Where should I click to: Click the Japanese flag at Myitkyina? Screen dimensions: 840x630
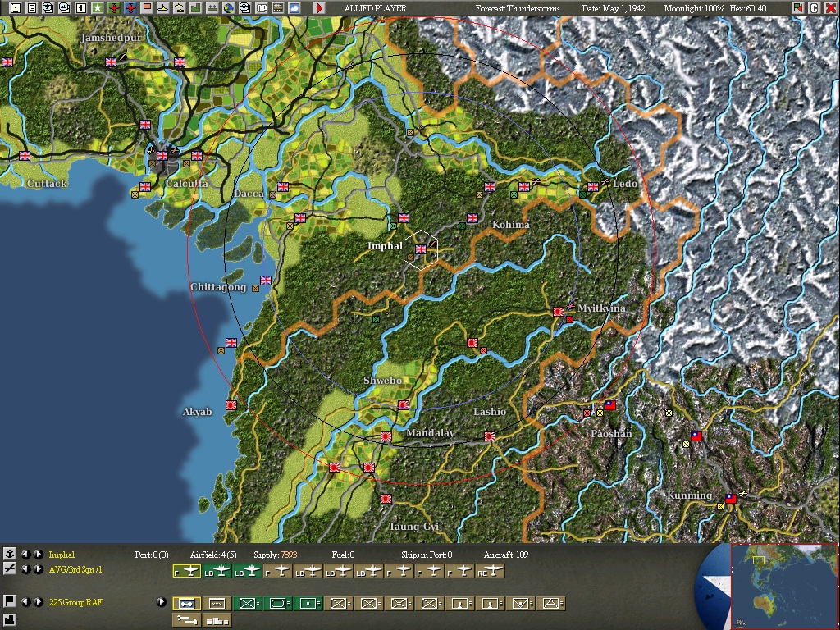(558, 311)
